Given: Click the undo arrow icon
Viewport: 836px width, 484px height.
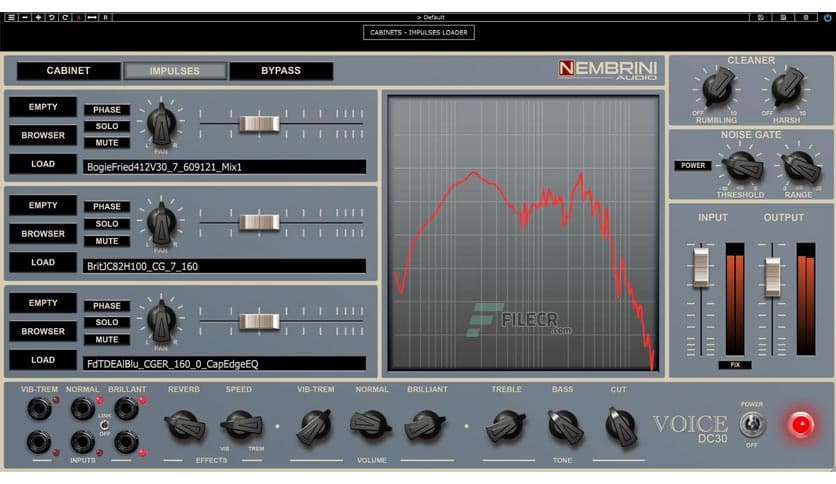Looking at the screenshot, I should (52, 18).
